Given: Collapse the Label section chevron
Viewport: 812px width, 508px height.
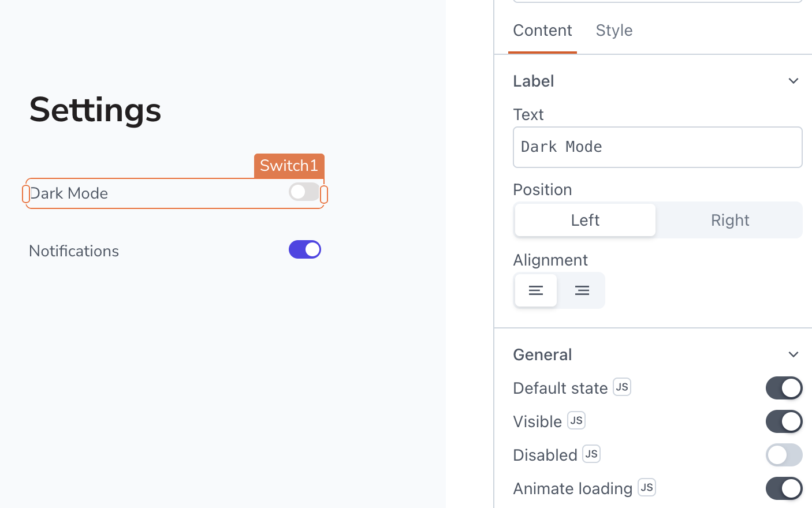Looking at the screenshot, I should [794, 81].
